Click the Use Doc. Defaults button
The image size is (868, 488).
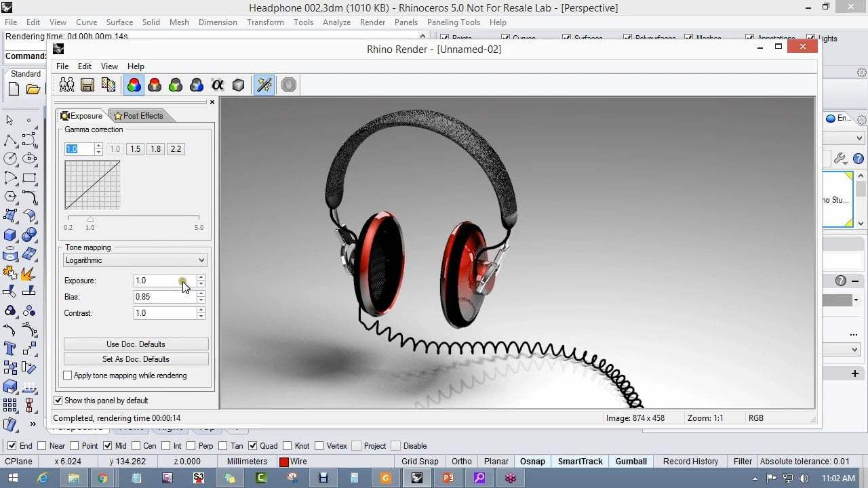(136, 344)
